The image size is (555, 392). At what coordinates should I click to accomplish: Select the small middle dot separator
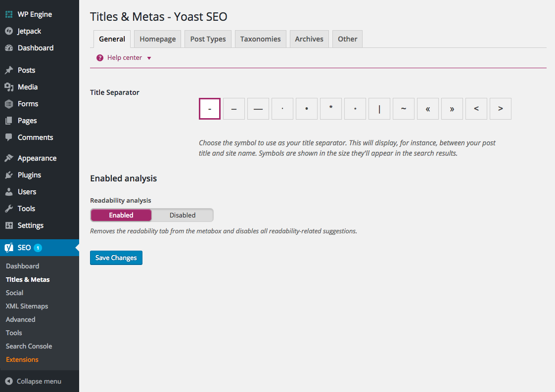click(282, 109)
